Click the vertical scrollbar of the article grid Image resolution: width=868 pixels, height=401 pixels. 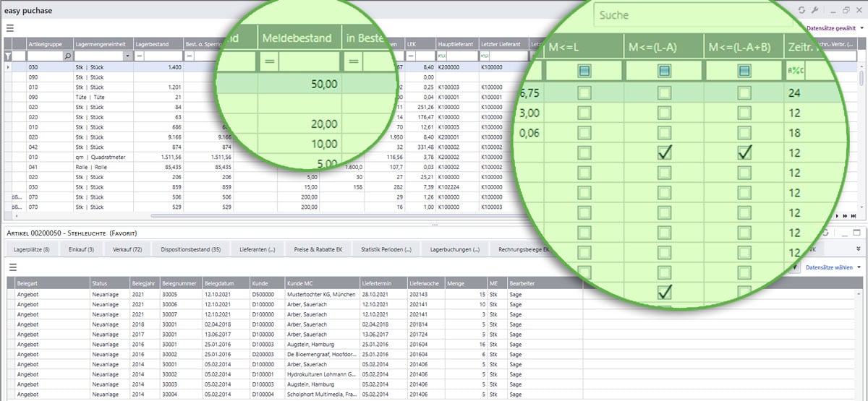click(x=861, y=79)
